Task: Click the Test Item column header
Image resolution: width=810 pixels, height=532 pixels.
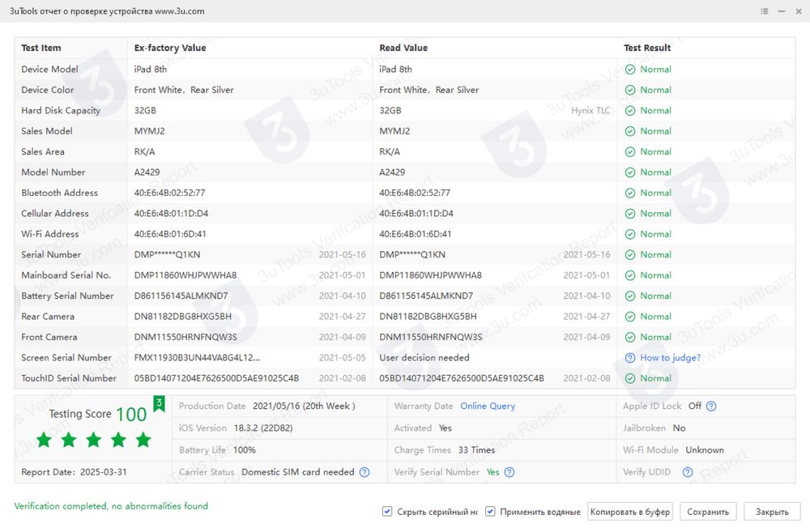Action: 40,48
